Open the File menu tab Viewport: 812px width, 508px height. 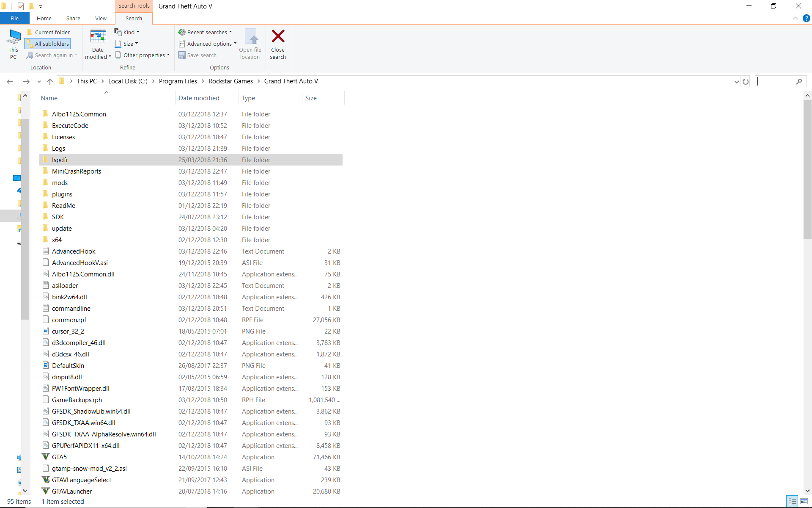[x=14, y=18]
